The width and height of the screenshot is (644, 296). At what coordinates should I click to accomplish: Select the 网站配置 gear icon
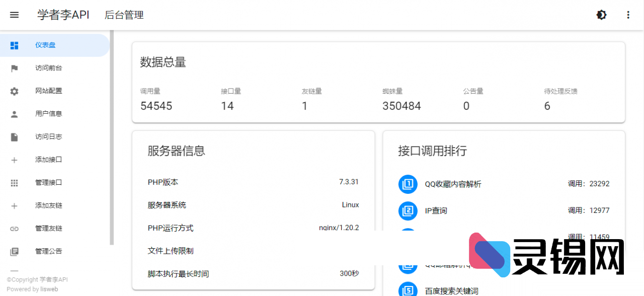pos(14,91)
